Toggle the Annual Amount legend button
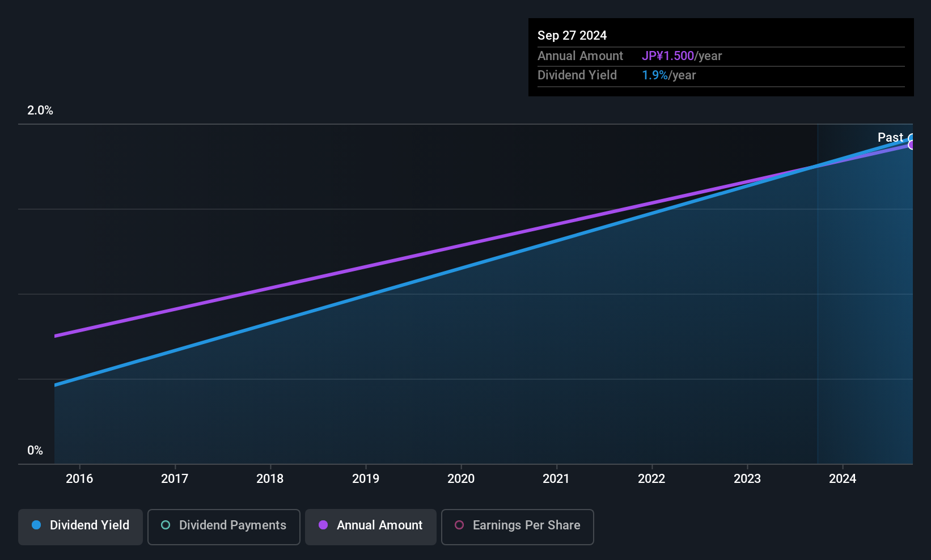This screenshot has width=931, height=560. coord(370,527)
